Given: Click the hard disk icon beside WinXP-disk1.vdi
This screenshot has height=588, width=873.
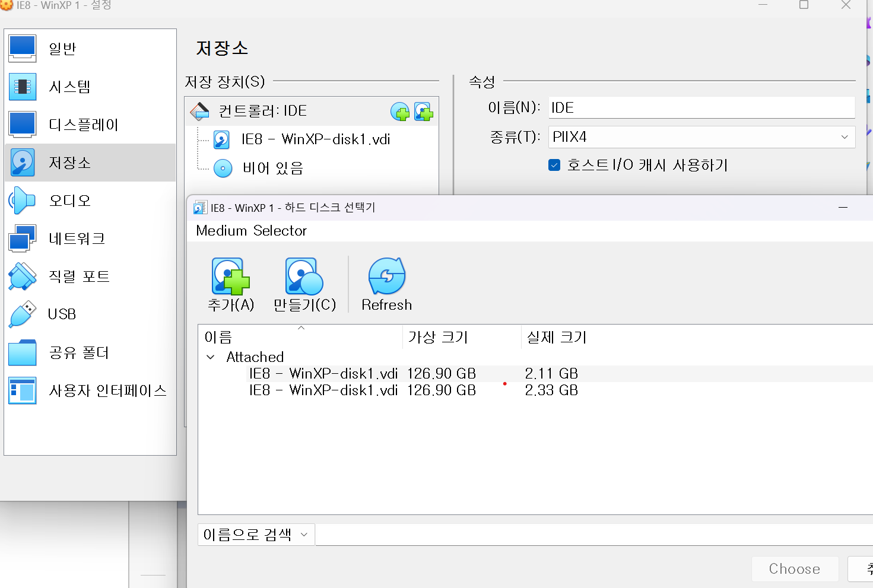Looking at the screenshot, I should pos(221,140).
